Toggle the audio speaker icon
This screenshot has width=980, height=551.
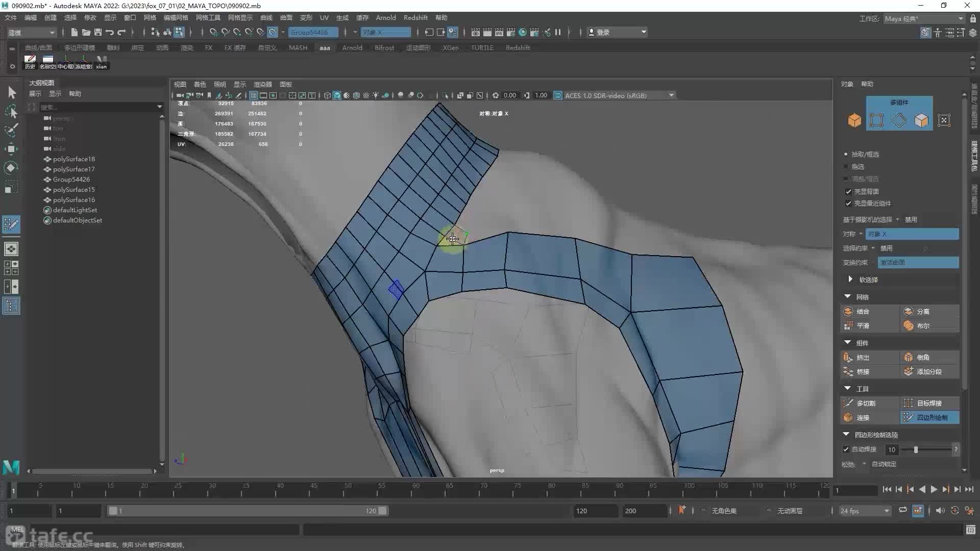click(x=940, y=510)
